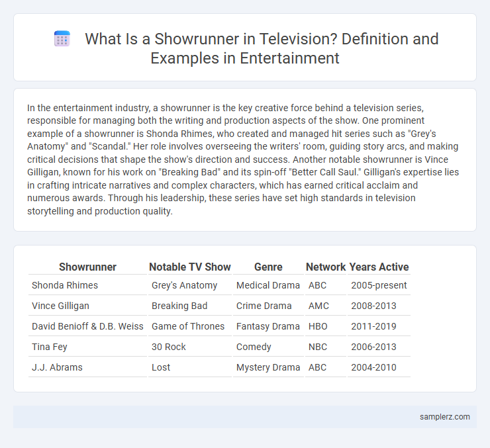Click the 2004-2010 years cell

click(379, 367)
